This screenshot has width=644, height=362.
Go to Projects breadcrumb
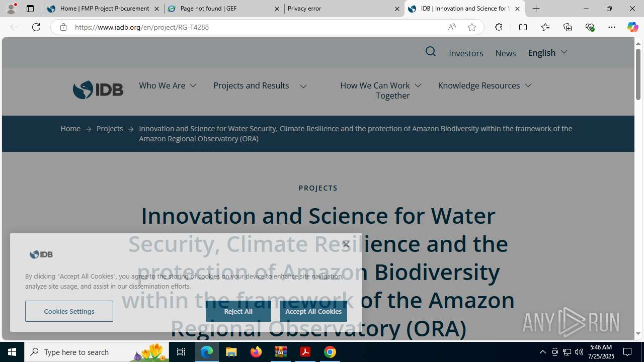(x=110, y=129)
